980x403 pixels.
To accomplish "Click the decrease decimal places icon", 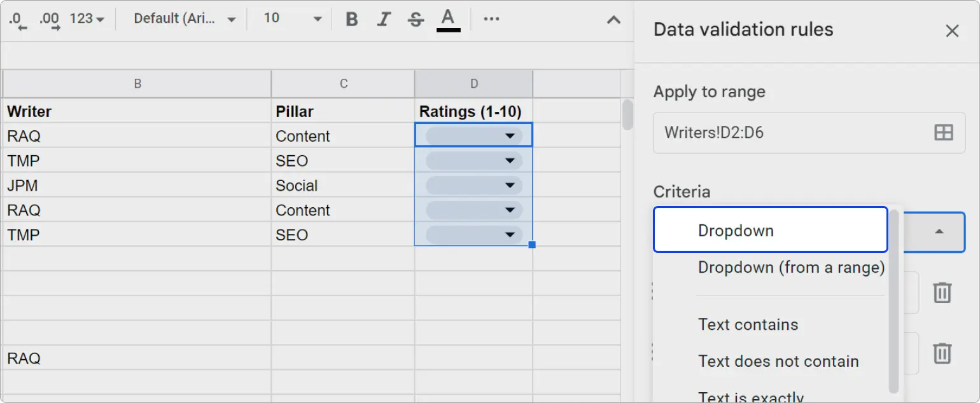I will 16,19.
